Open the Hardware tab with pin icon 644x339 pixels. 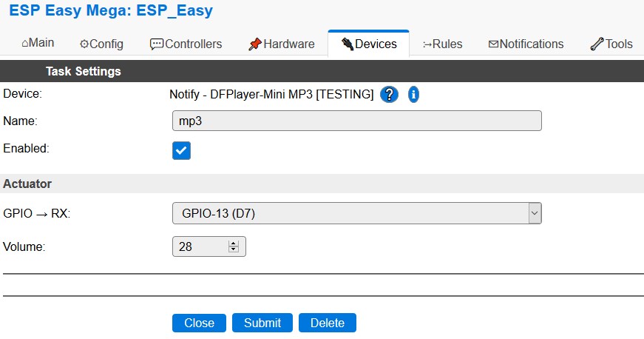281,44
